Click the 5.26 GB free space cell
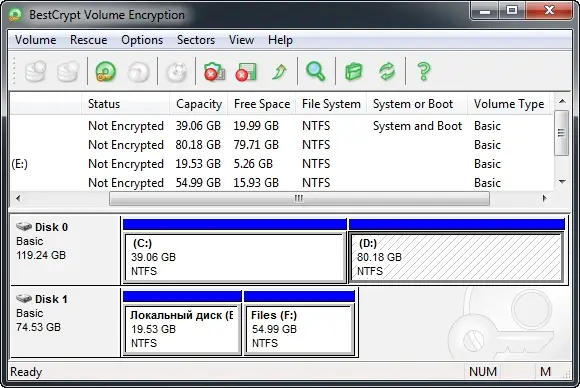This screenshot has width=580, height=388. click(253, 163)
